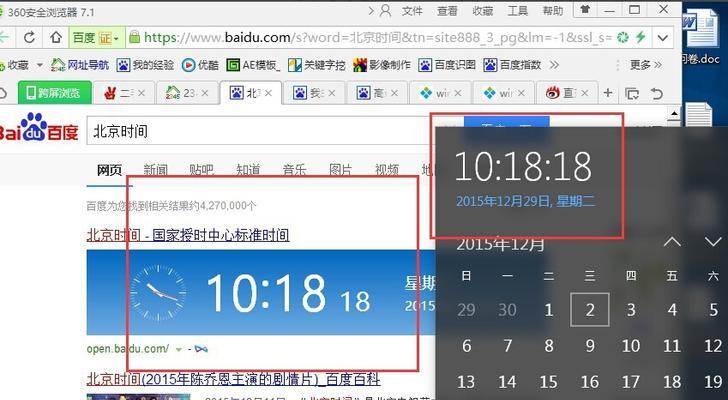The width and height of the screenshot is (728, 400).
Task: Select the 知道 search category
Action: 248,170
